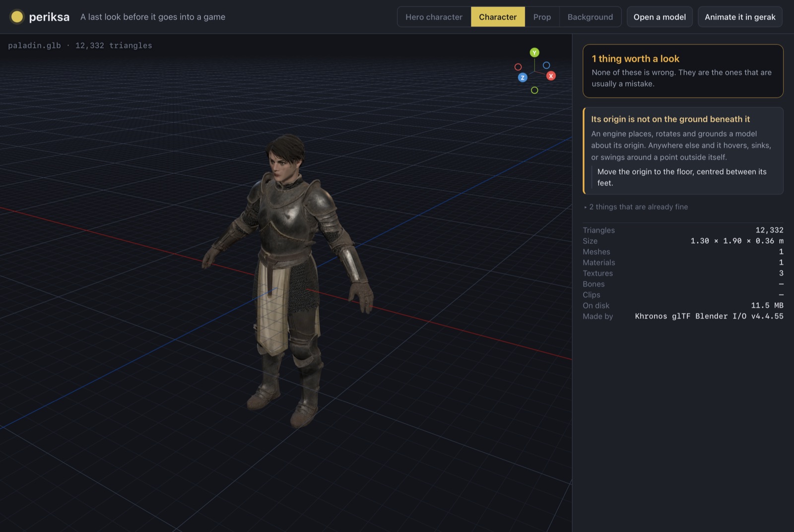Click the '1 thing worth a look' heading

(x=635, y=59)
